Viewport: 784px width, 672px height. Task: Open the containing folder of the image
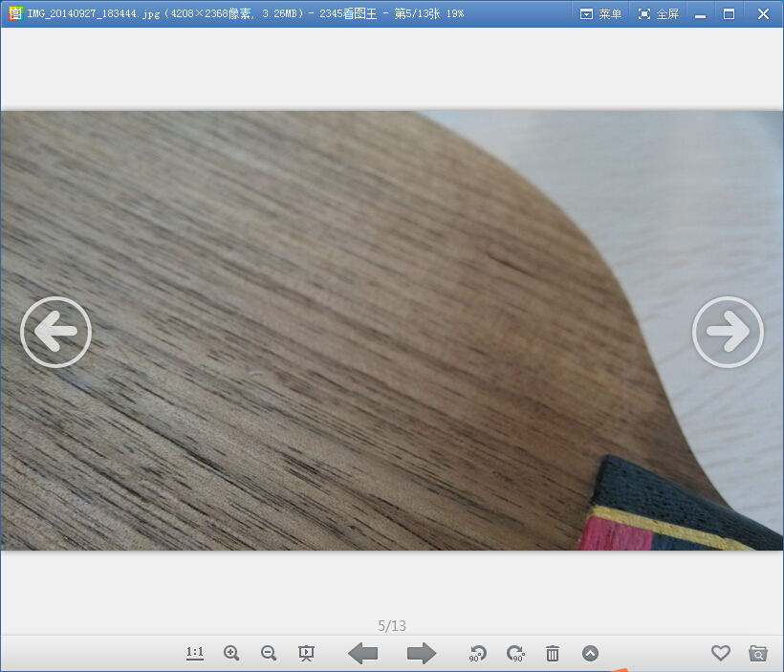(758, 653)
